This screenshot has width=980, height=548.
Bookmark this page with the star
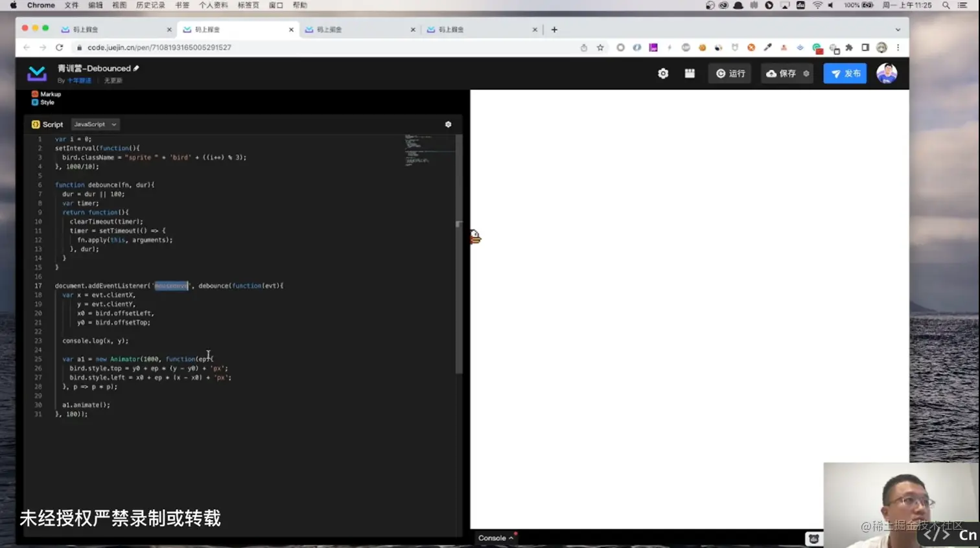pyautogui.click(x=600, y=48)
